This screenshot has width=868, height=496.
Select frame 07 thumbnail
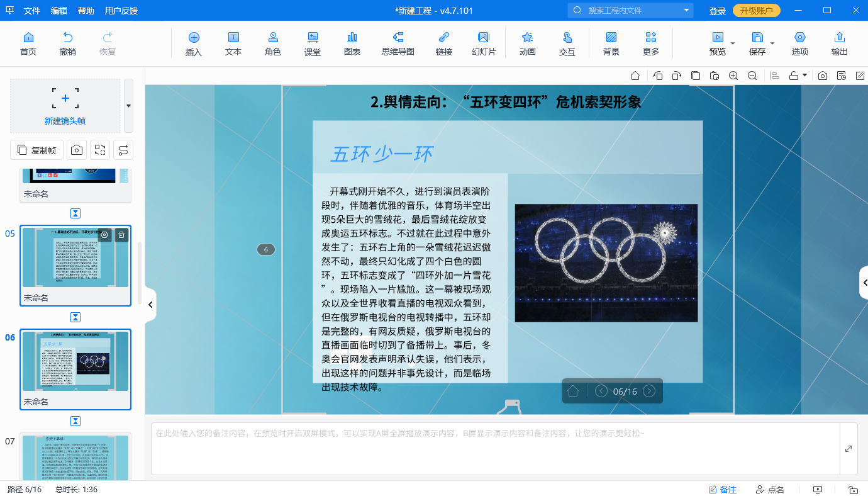(x=75, y=458)
